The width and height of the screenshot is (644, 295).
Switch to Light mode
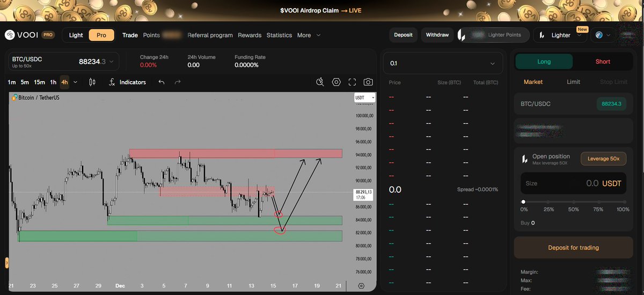pos(76,35)
